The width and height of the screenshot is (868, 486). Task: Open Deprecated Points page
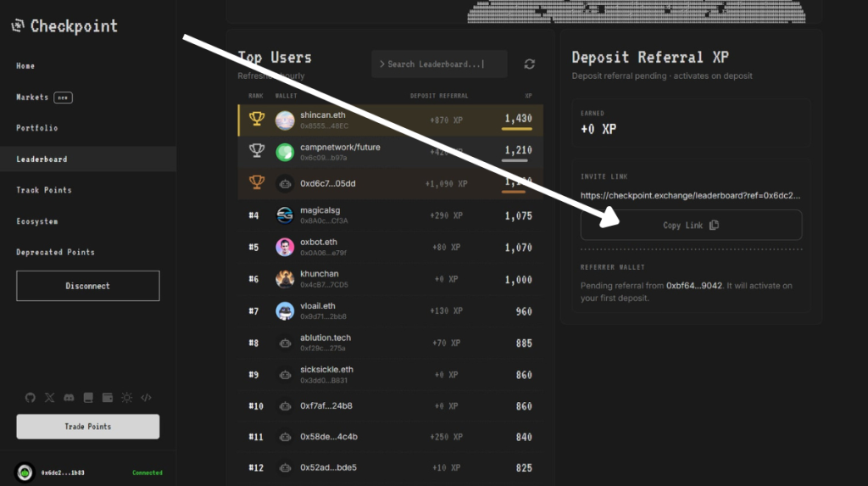(55, 252)
